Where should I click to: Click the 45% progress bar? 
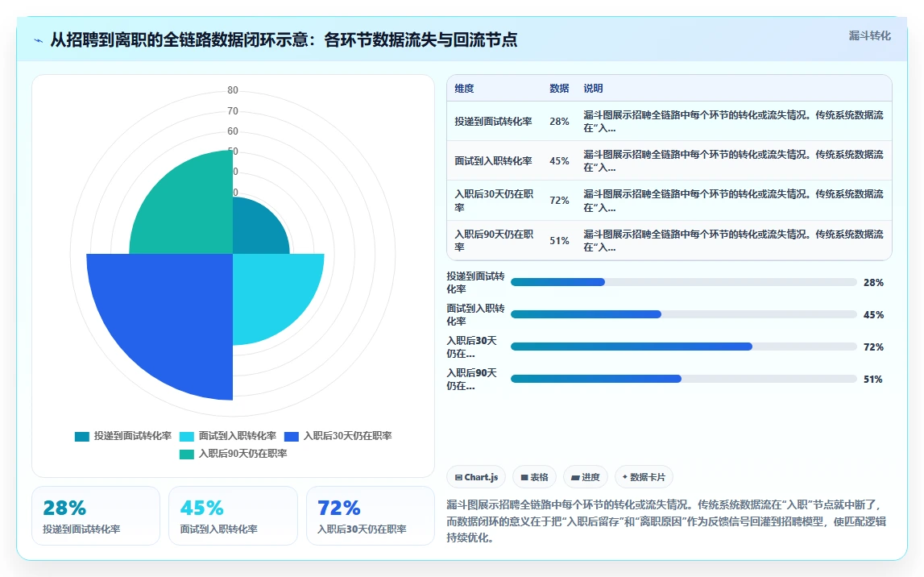(684, 315)
